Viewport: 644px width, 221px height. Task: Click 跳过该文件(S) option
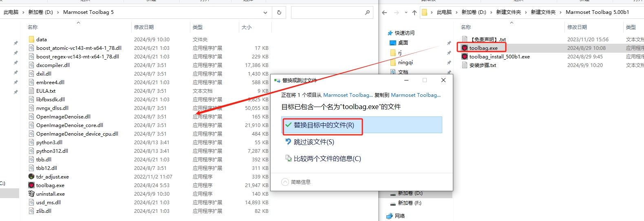(314, 142)
